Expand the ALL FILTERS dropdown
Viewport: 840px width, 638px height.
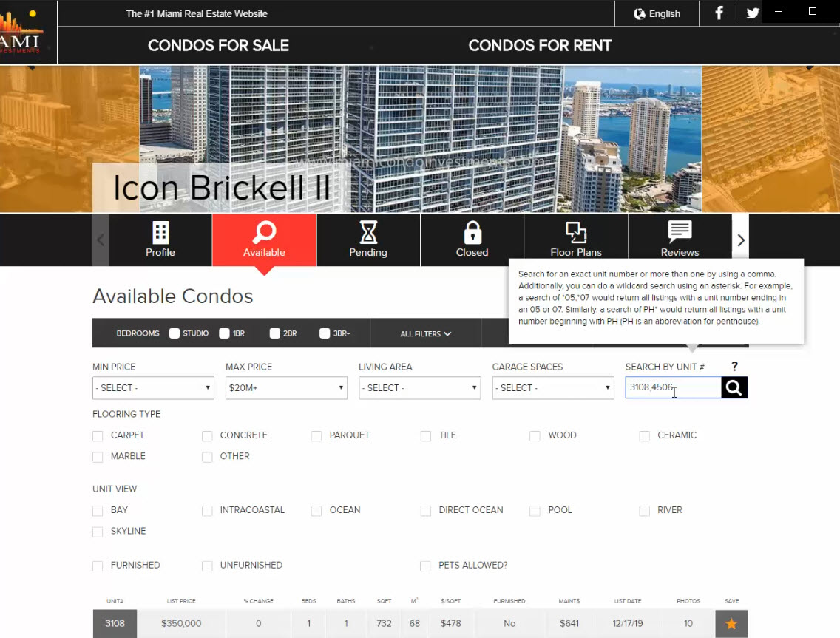click(425, 333)
